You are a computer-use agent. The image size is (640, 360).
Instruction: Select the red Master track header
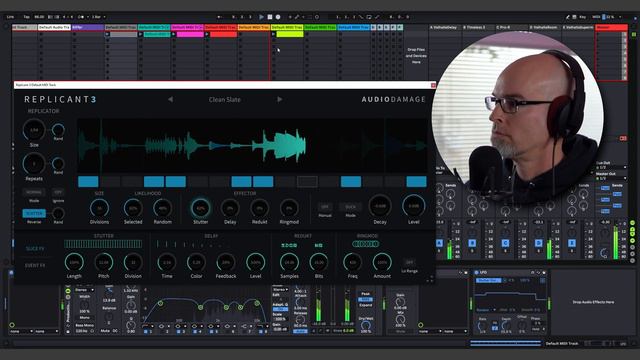pyautogui.click(x=611, y=27)
